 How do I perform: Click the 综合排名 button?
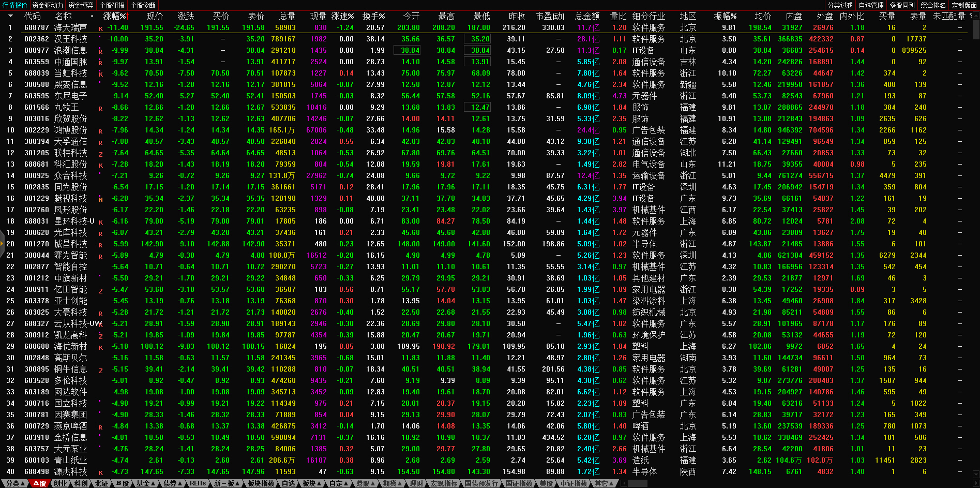pos(933,5)
